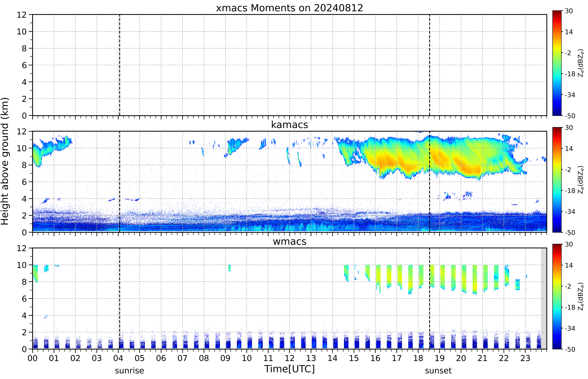Viewport: 588px width, 379px height.
Task: Click the 00 hour tick on the bottom axis
Action: 32,358
